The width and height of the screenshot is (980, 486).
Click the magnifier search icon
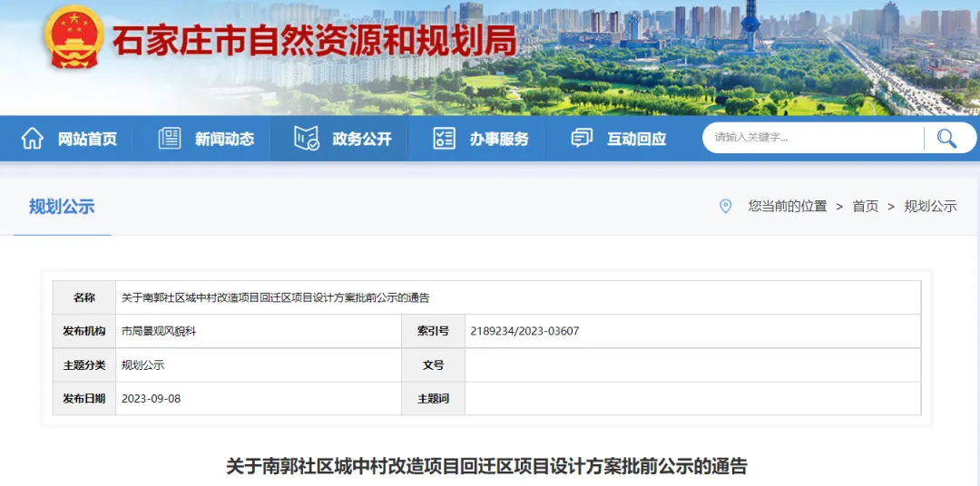(946, 138)
